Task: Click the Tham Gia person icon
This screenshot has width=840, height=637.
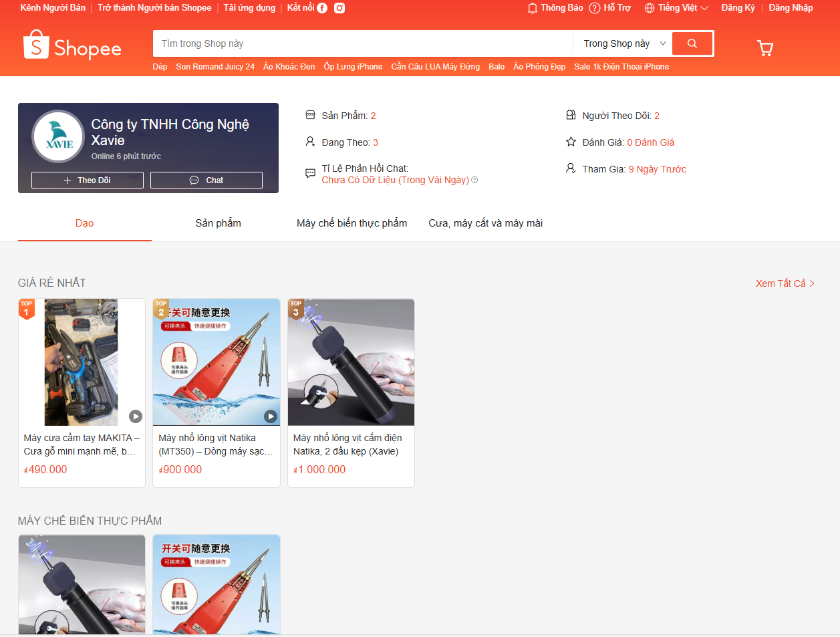Action: pos(571,168)
